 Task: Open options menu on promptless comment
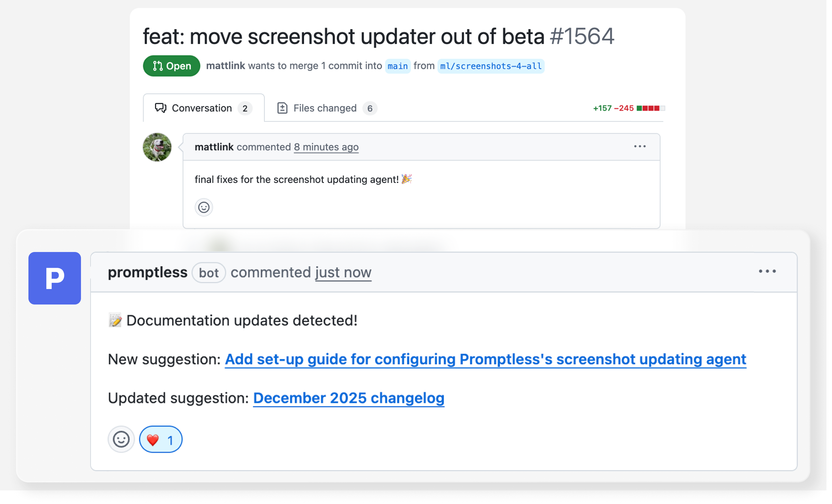click(767, 271)
